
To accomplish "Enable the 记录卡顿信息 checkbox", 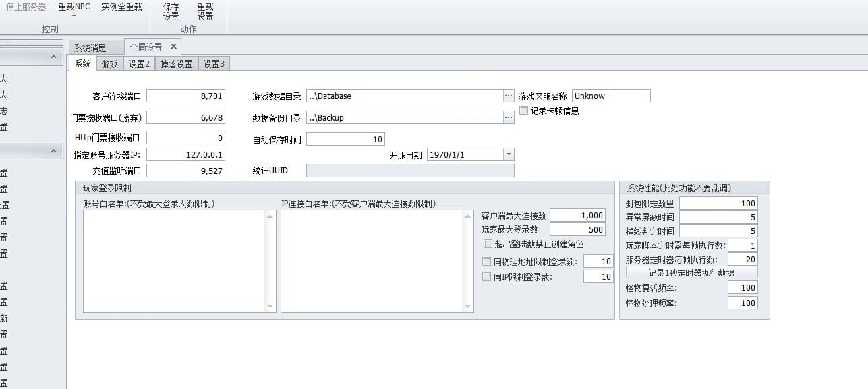I will (524, 111).
